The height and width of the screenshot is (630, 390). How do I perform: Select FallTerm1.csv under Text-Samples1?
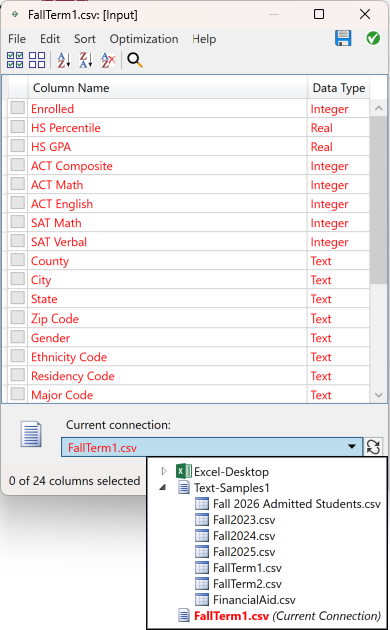point(247,568)
